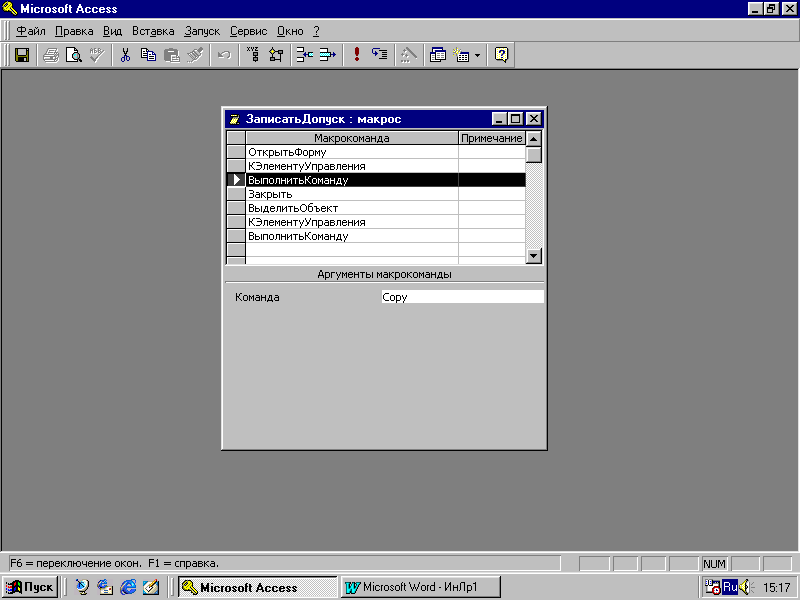Open Print Preview from the toolbar
The height and width of the screenshot is (600, 800).
point(74,55)
